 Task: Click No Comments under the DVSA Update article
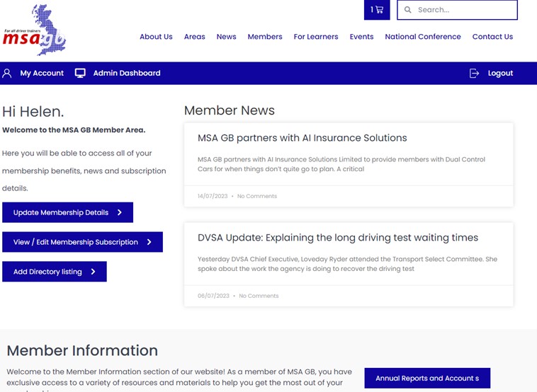pyautogui.click(x=259, y=296)
